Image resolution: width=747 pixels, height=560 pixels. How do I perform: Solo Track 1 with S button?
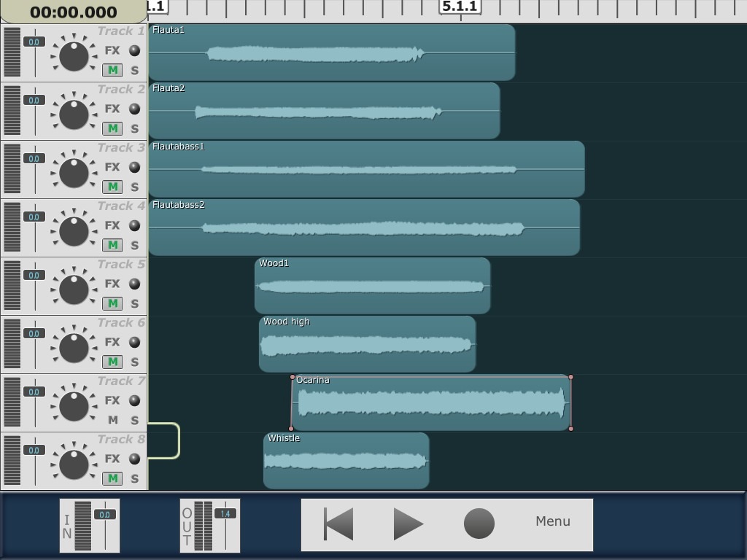click(x=135, y=71)
